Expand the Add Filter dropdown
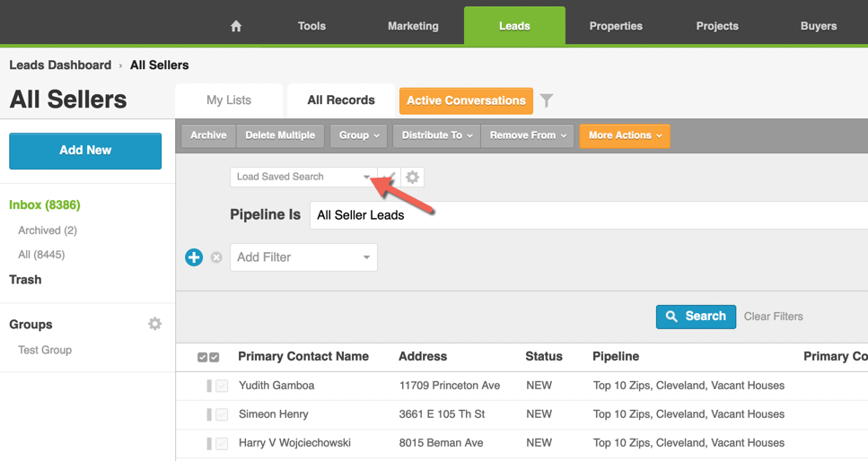 pos(303,257)
